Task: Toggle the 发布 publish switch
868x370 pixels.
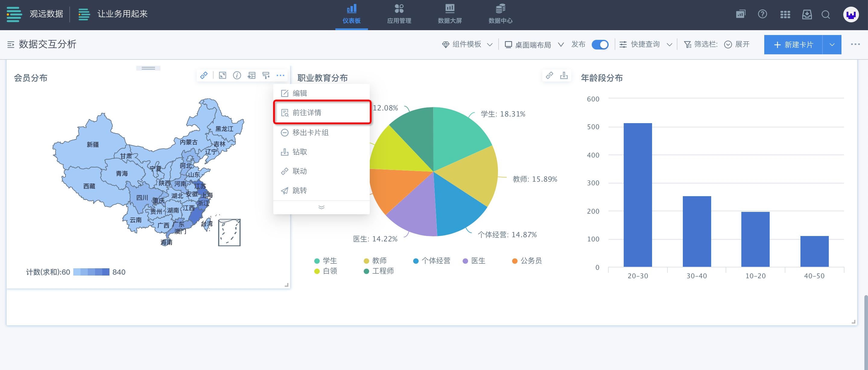Action: click(x=600, y=45)
